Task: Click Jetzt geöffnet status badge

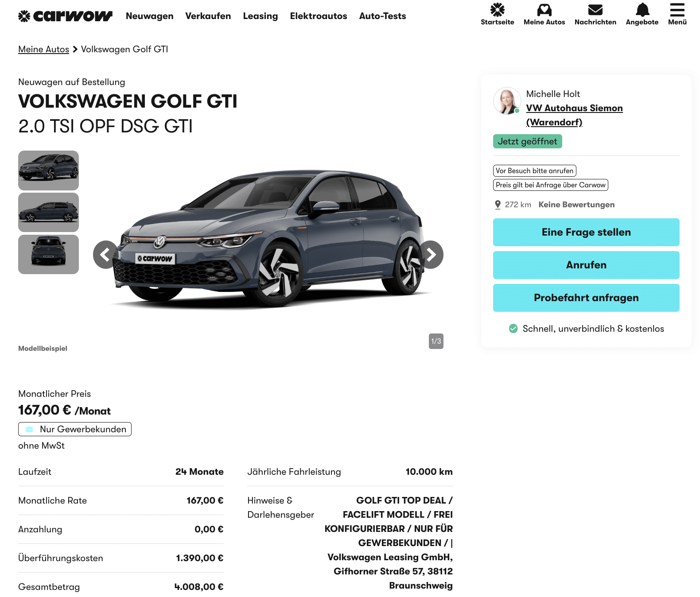Action: 527,141
